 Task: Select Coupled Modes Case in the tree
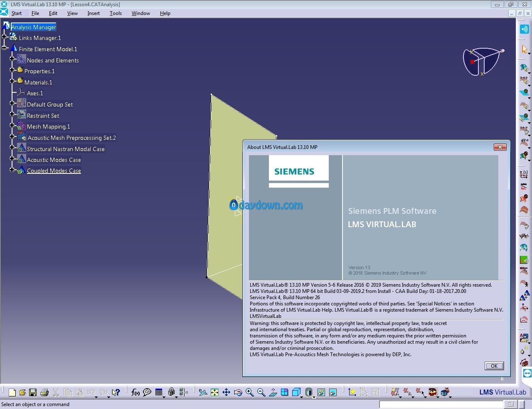tap(54, 171)
